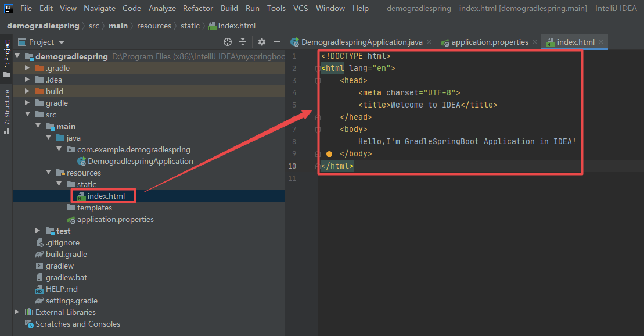Collapse the com.example.demogradlespring package
Image resolution: width=644 pixels, height=336 pixels.
click(x=59, y=149)
